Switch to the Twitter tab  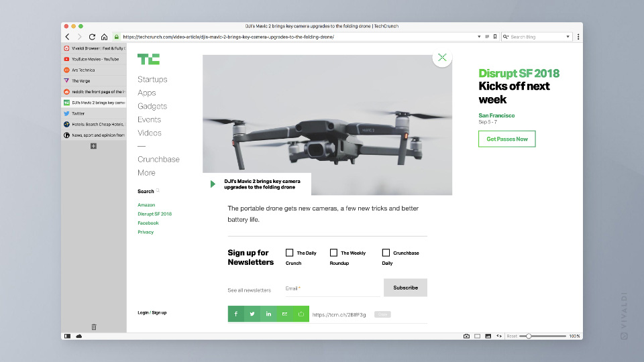tap(94, 114)
